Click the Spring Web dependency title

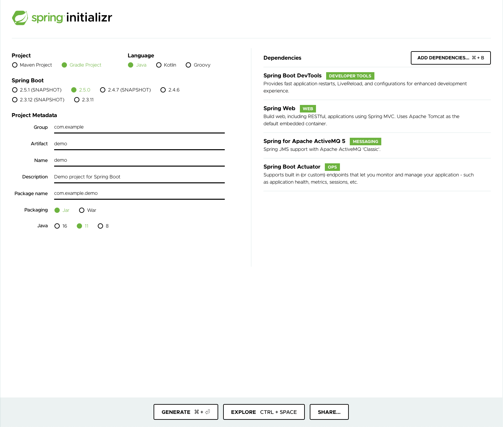click(x=279, y=108)
